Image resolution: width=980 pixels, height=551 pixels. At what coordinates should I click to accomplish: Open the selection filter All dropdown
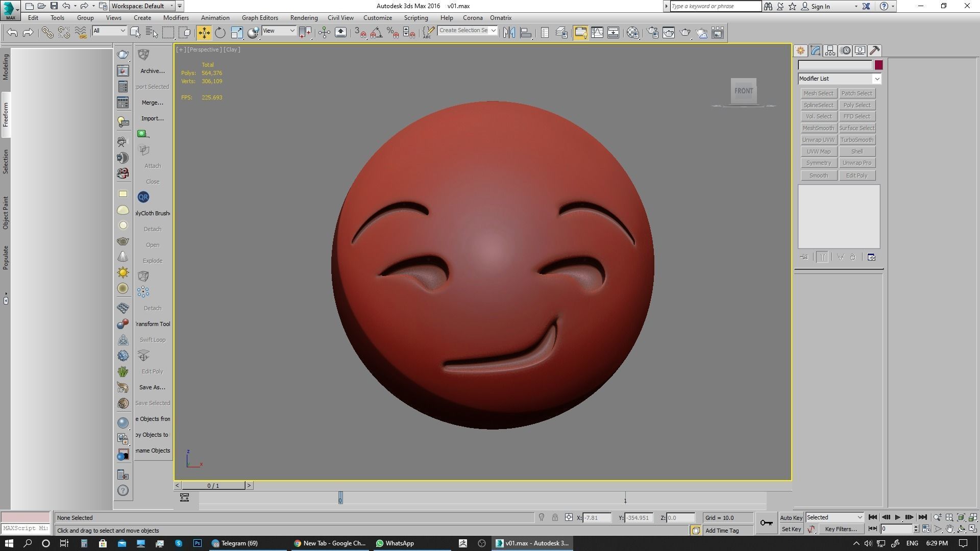click(109, 31)
